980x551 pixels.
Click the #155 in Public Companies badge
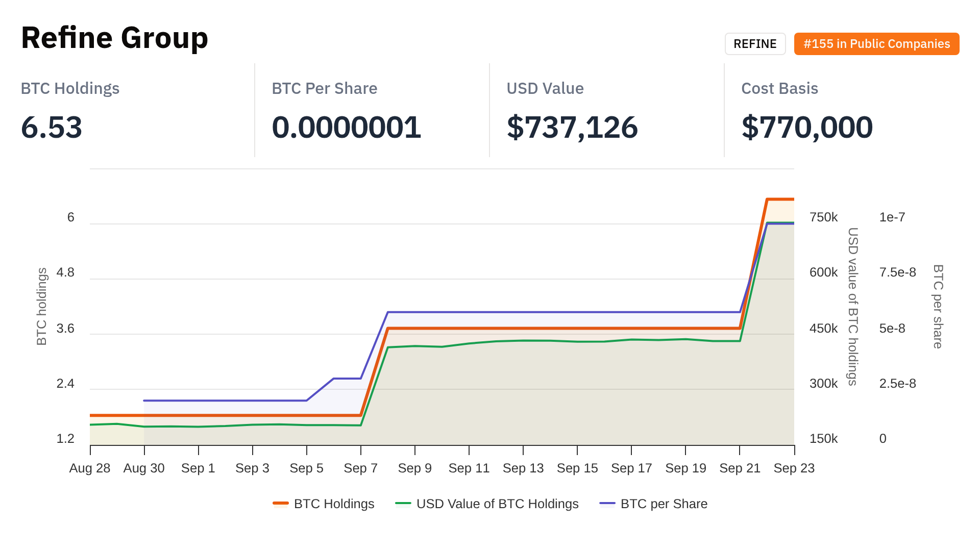(876, 44)
